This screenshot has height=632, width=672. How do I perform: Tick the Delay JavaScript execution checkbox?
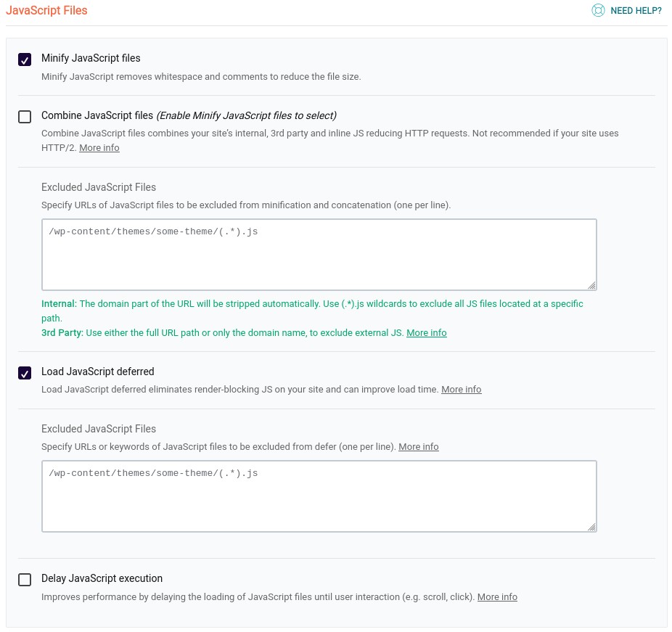click(x=25, y=580)
